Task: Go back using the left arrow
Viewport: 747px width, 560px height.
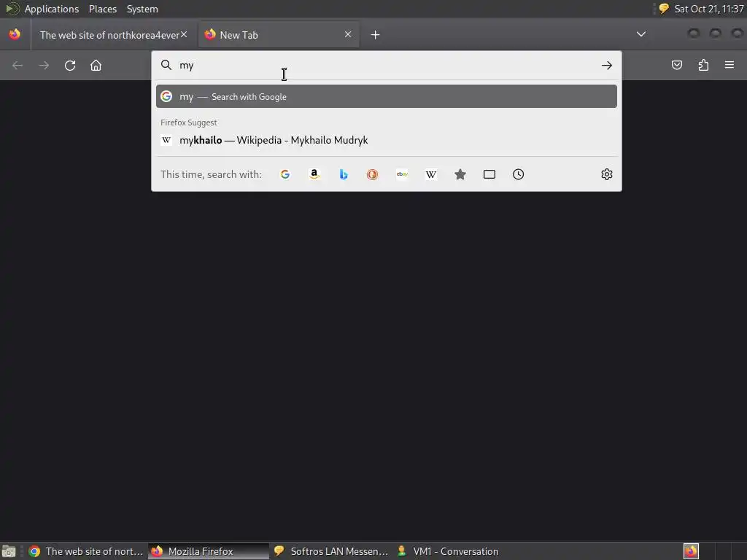Action: click(x=18, y=65)
